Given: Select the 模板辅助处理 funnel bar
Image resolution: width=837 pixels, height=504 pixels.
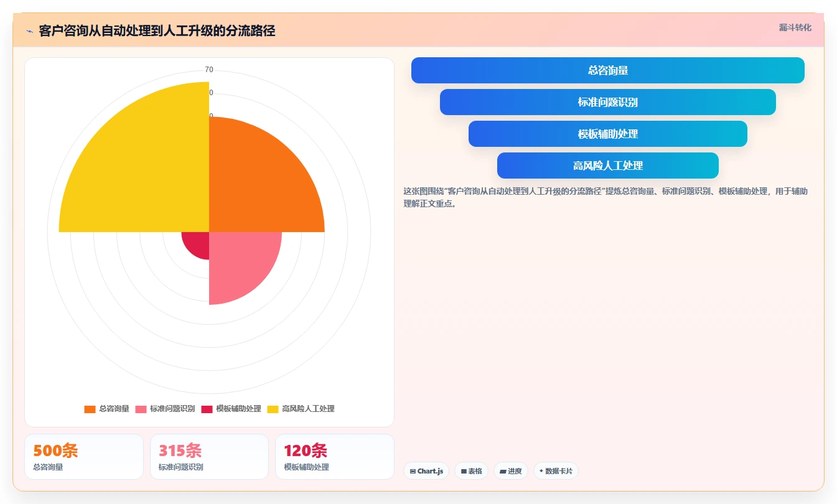Looking at the screenshot, I should (607, 134).
